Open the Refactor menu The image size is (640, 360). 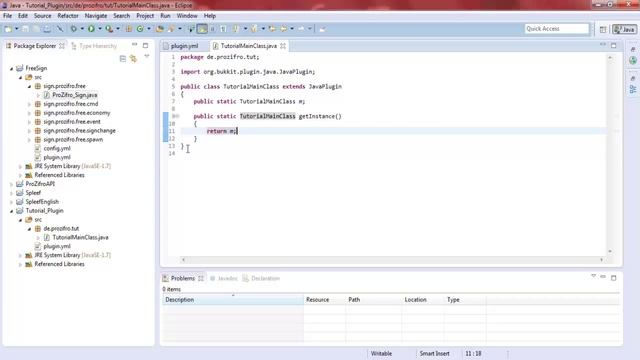68,16
